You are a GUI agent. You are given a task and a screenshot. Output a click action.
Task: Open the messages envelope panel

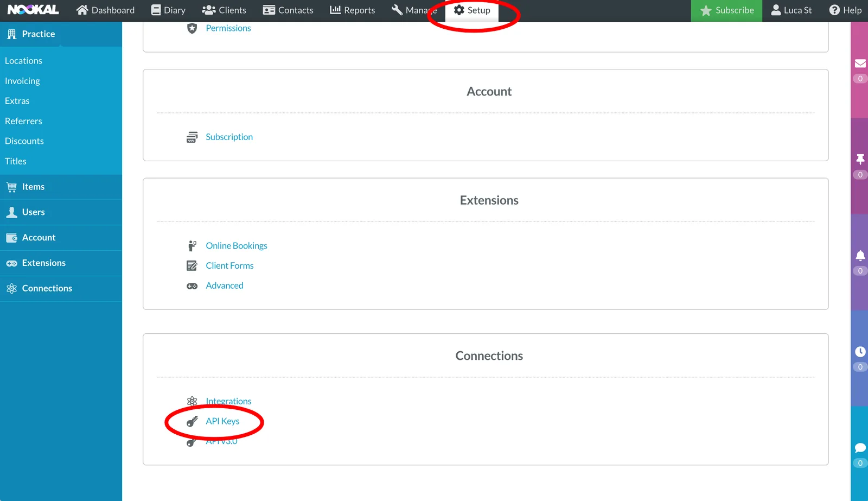pos(860,64)
